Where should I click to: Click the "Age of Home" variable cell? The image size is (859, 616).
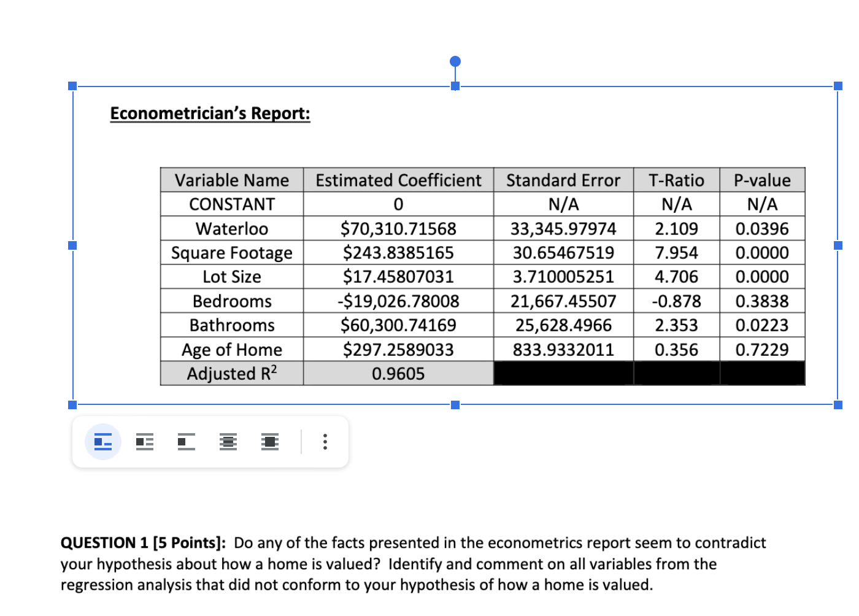(x=232, y=350)
